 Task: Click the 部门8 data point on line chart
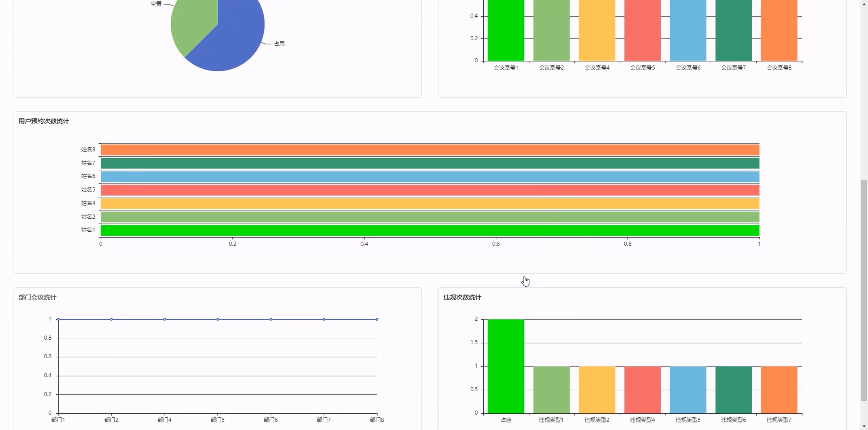coord(377,319)
